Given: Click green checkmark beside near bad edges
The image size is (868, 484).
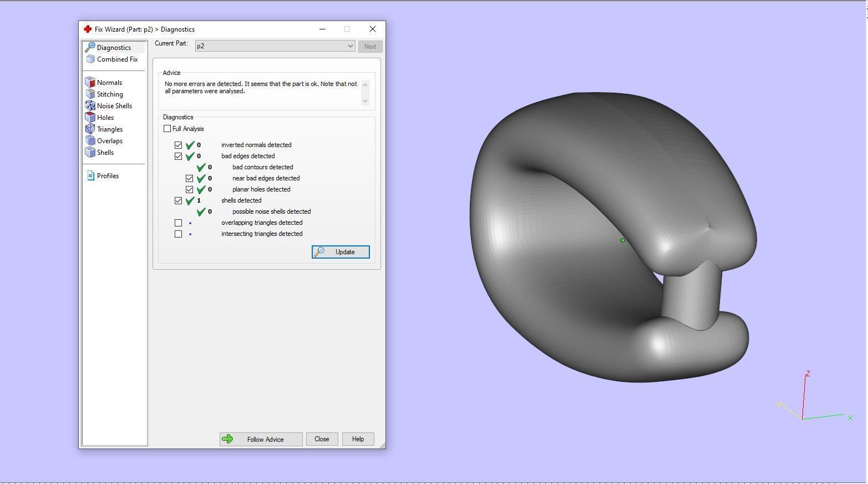Looking at the screenshot, I should pyautogui.click(x=201, y=179).
